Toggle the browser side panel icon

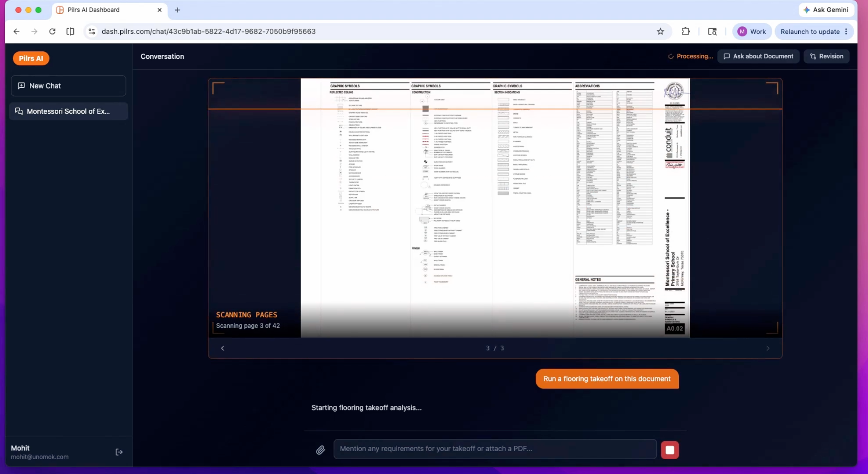pyautogui.click(x=70, y=32)
